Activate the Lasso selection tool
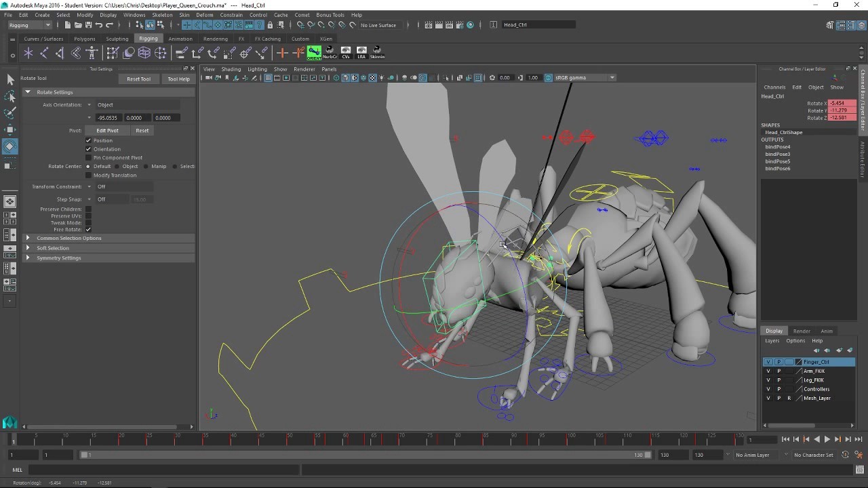This screenshot has width=868, height=488. click(x=10, y=96)
